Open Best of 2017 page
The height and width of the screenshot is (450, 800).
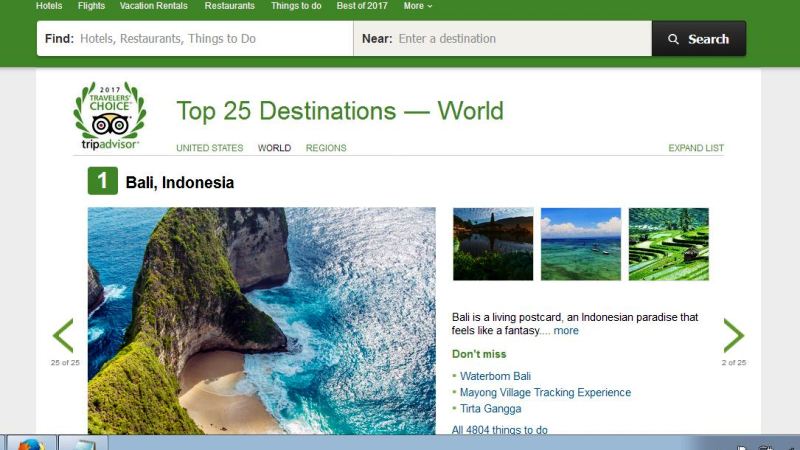[362, 6]
